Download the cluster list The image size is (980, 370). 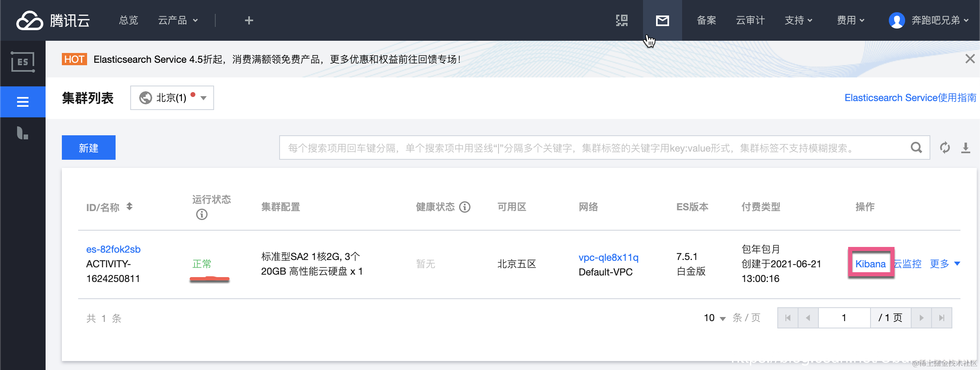point(966,148)
